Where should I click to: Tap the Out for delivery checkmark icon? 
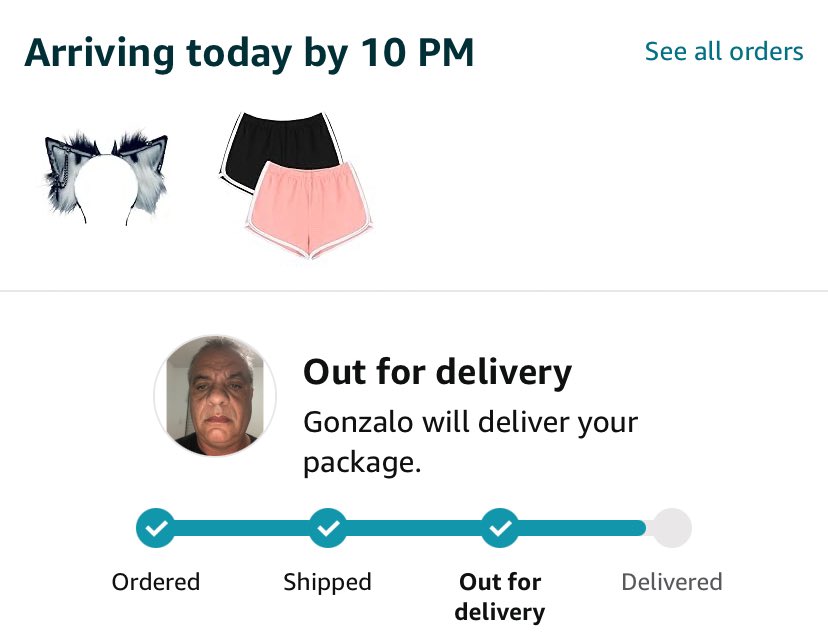[499, 528]
